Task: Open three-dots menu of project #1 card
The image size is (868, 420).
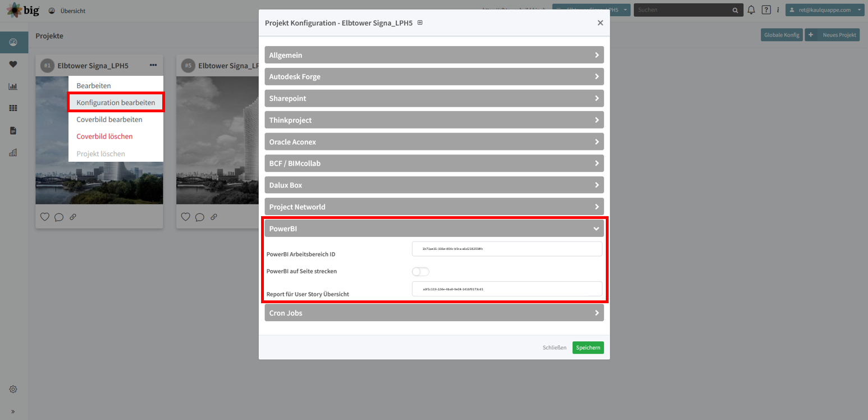Action: [x=153, y=65]
